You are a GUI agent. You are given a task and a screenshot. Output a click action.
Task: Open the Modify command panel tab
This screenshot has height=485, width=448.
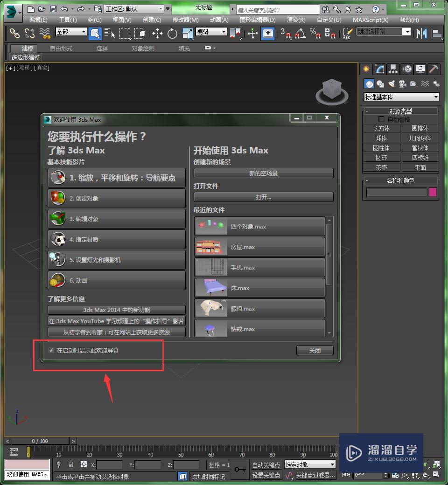click(379, 69)
